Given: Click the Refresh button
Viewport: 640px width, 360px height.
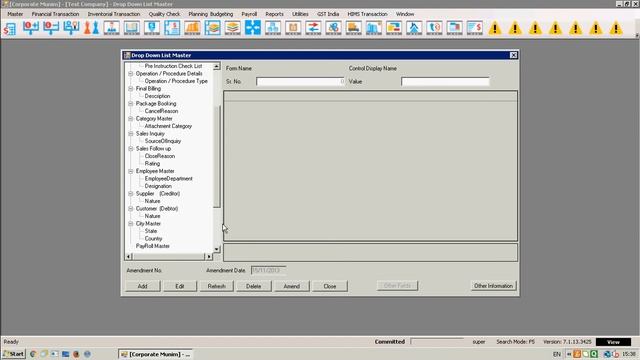Looking at the screenshot, I should (217, 286).
